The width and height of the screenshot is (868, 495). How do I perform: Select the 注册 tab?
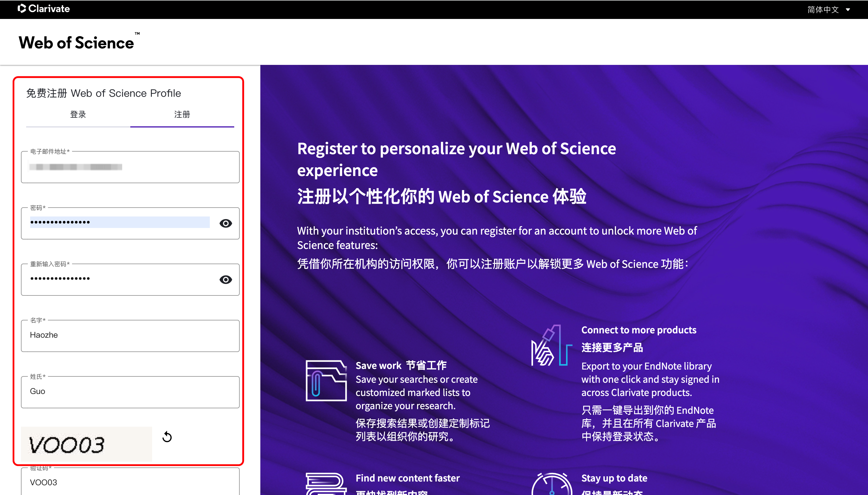click(182, 115)
